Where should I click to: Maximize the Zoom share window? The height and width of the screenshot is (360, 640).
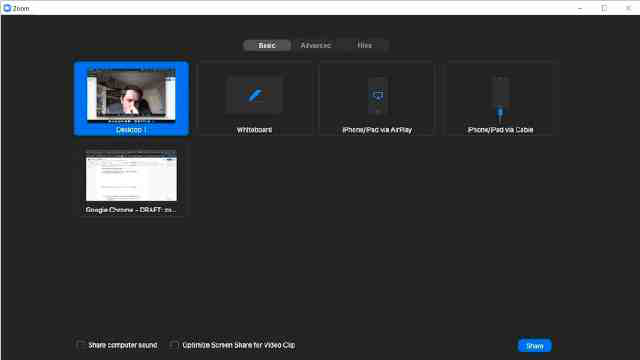(x=604, y=8)
